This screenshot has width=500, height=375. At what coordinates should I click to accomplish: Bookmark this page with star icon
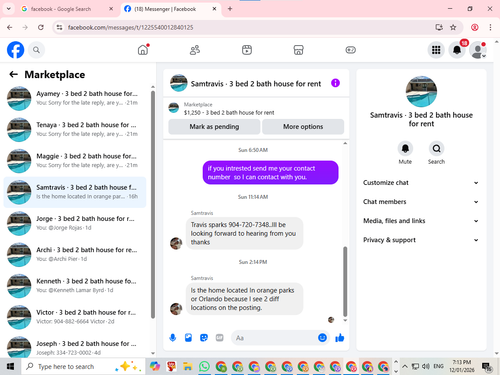[x=453, y=27]
